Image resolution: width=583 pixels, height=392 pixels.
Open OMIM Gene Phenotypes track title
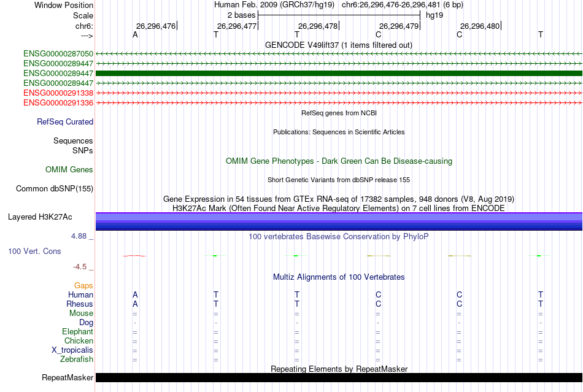339,161
